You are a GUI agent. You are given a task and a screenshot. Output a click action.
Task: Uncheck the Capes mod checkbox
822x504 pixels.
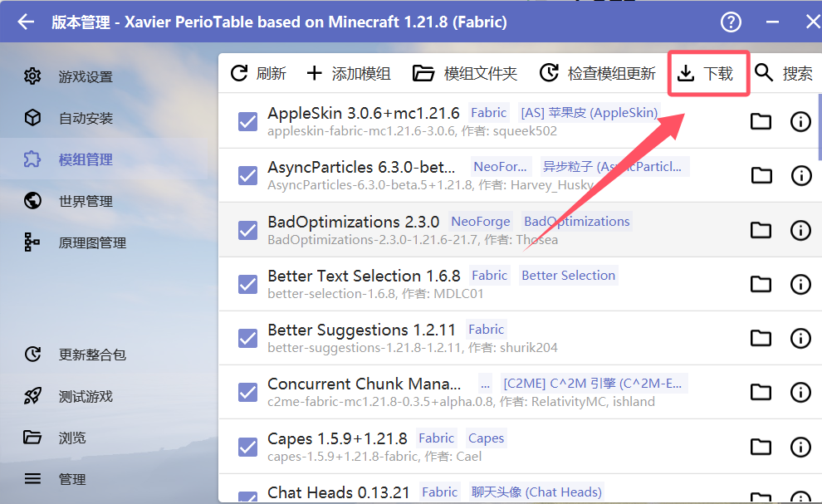(248, 447)
